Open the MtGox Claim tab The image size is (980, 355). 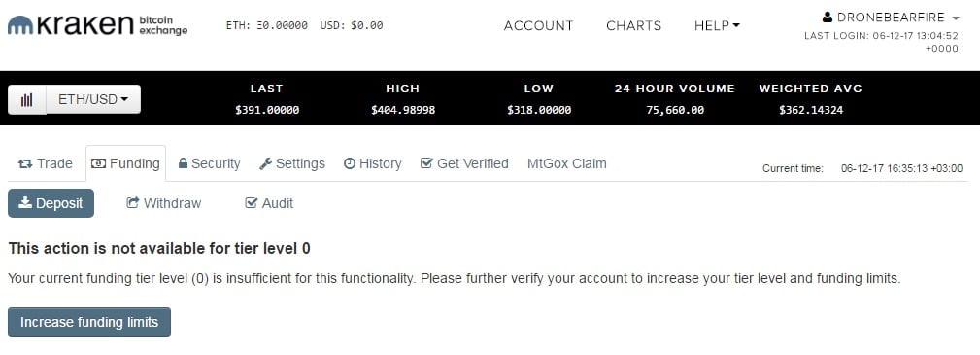567,164
